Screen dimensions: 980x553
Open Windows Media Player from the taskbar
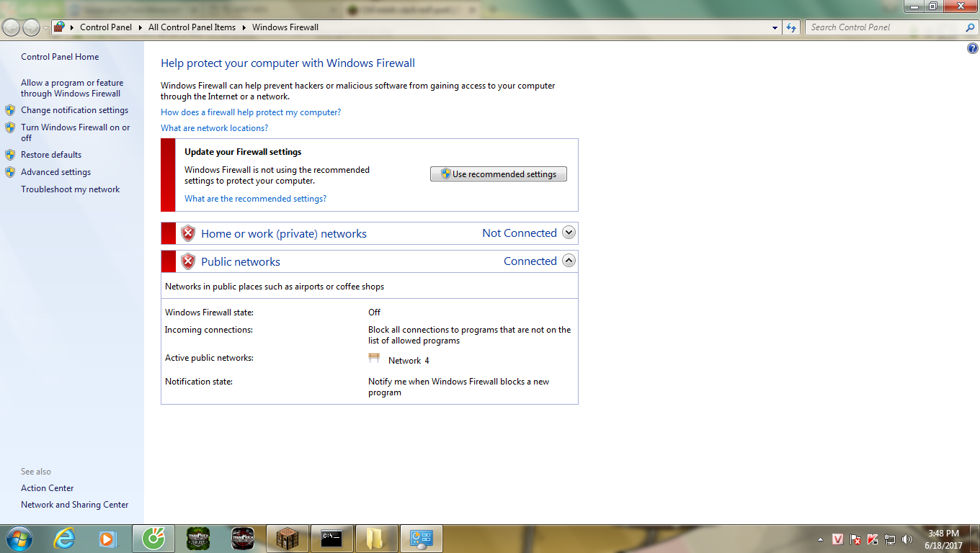pyautogui.click(x=107, y=539)
